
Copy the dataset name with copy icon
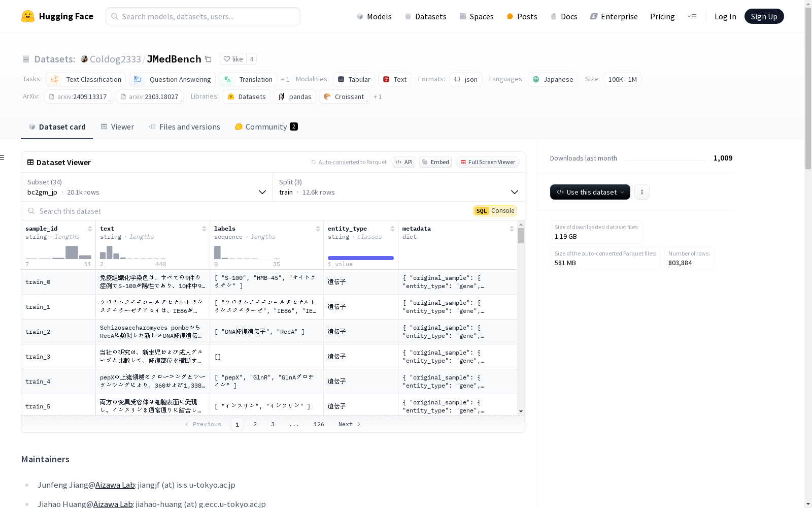208,59
